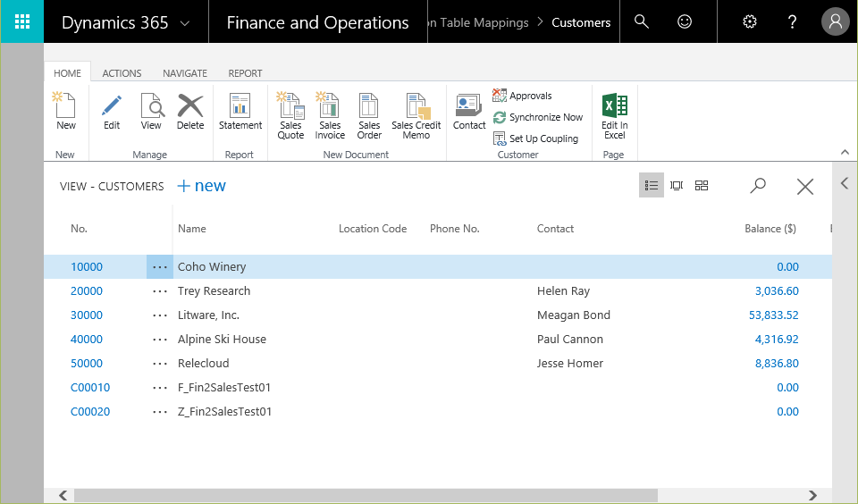Click Set Up Coupling
This screenshot has width=858, height=504.
(535, 139)
